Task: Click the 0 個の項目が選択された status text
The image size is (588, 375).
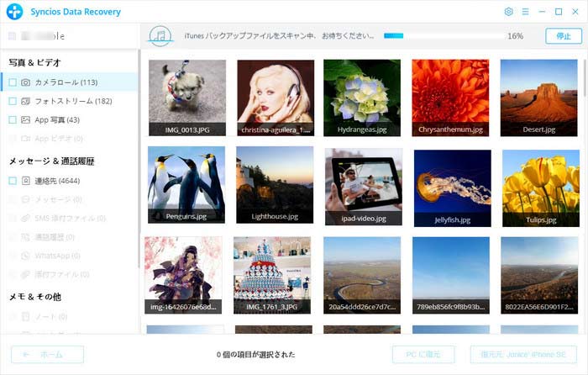Action: 255,354
